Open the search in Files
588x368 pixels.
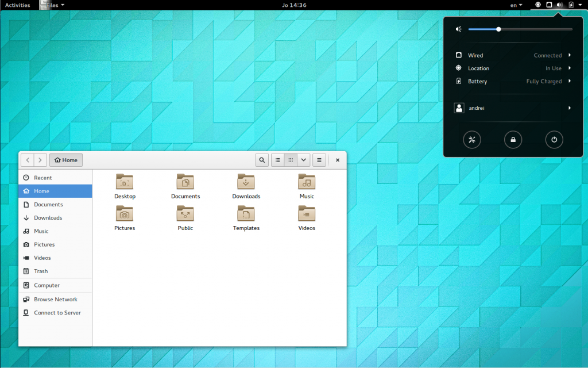pyautogui.click(x=262, y=160)
